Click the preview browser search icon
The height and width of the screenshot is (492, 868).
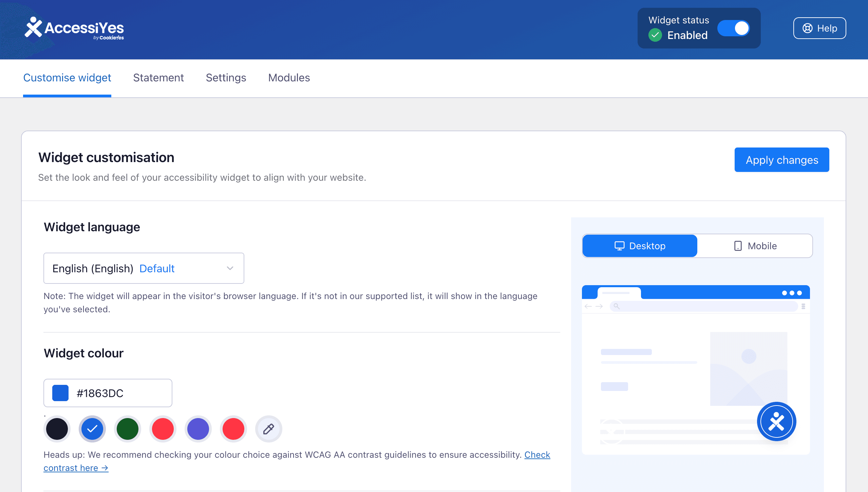point(617,306)
